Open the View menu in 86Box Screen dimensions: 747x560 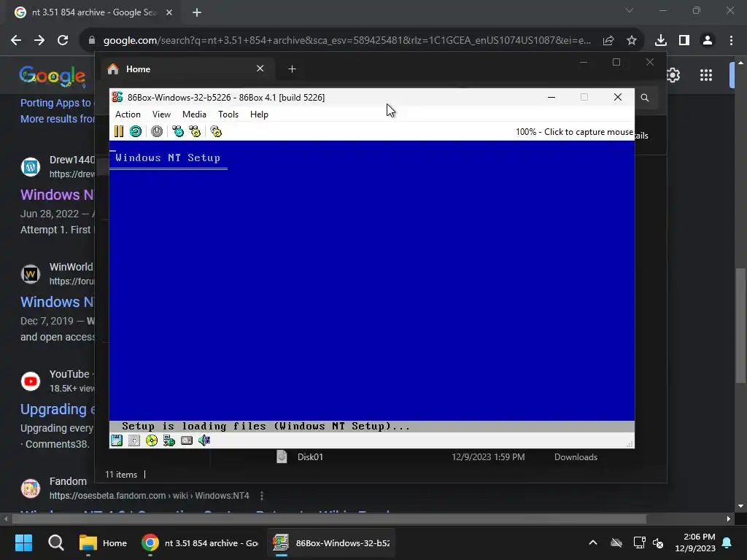tap(161, 114)
